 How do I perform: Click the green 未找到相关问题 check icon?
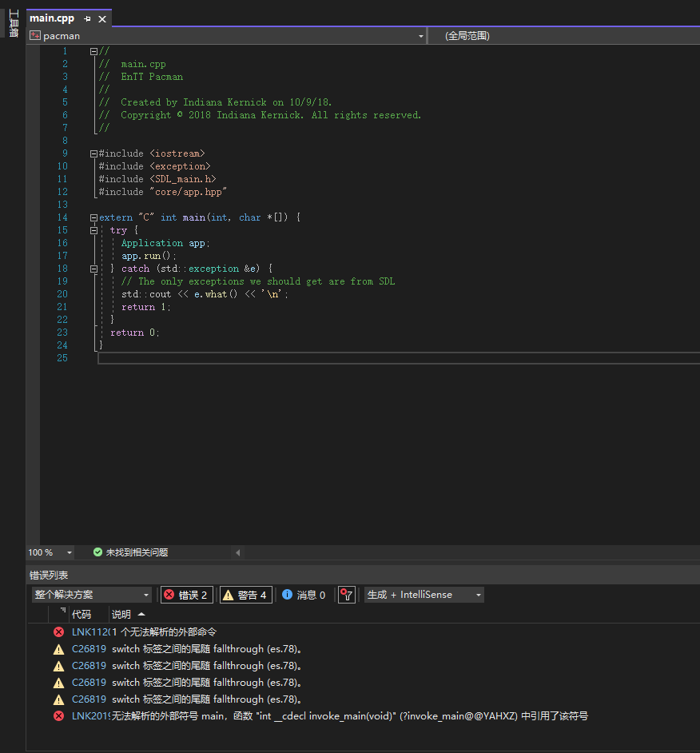(97, 552)
